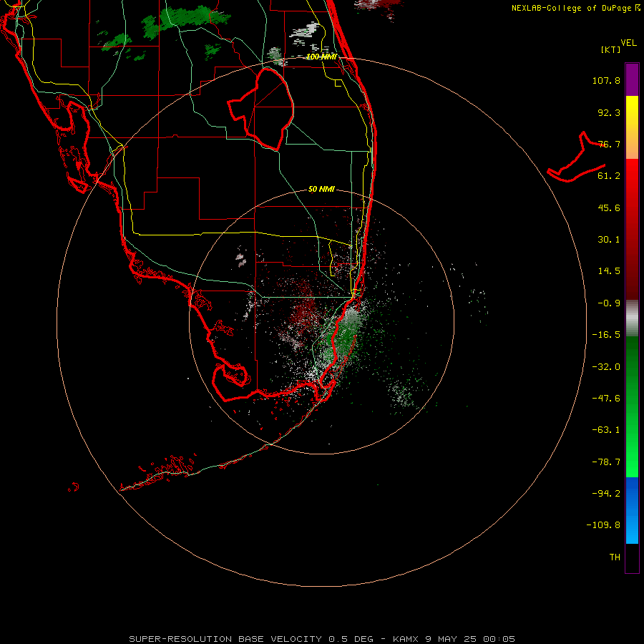Viewport: 644px width, 644px height.
Task: Click the VEL legend title
Action: point(628,43)
